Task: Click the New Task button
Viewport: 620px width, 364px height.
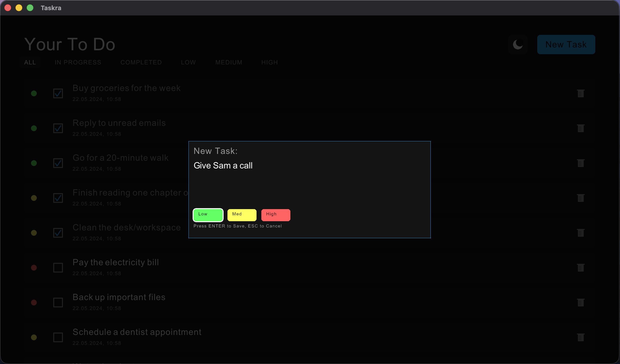Action: point(566,45)
